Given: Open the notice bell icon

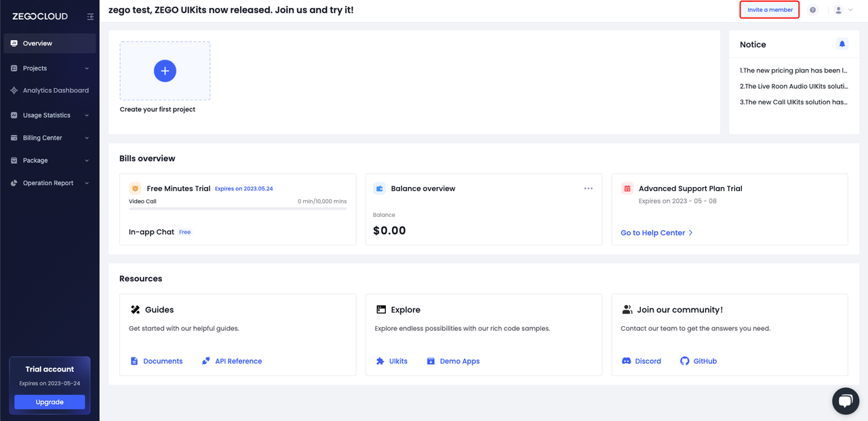Looking at the screenshot, I should [842, 44].
